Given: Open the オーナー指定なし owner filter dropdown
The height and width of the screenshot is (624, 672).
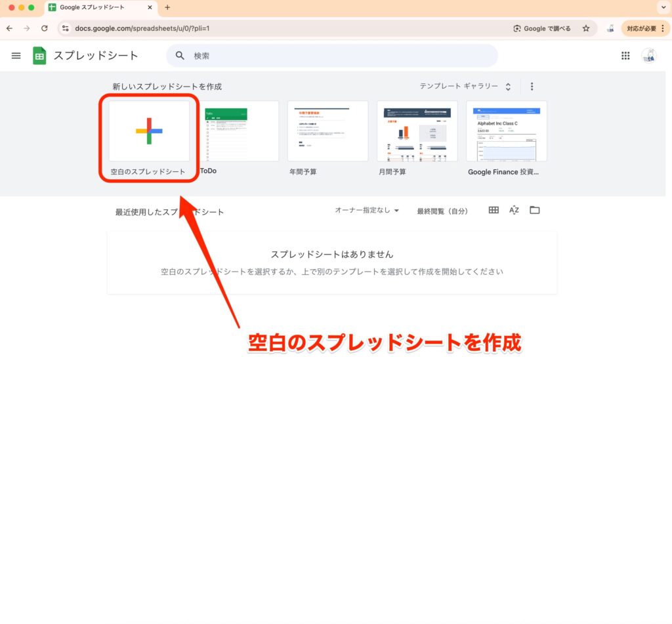Looking at the screenshot, I should (367, 211).
